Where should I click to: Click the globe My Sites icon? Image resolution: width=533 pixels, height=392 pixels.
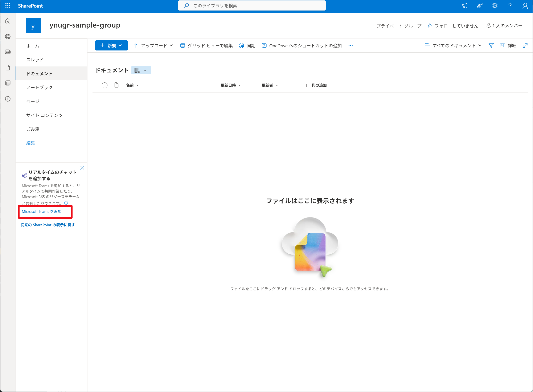pyautogui.click(x=8, y=37)
